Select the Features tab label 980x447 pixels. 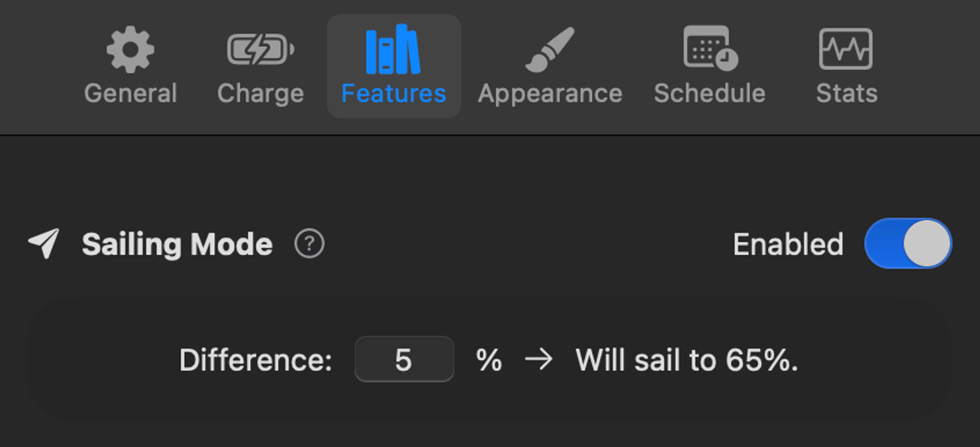coord(393,93)
